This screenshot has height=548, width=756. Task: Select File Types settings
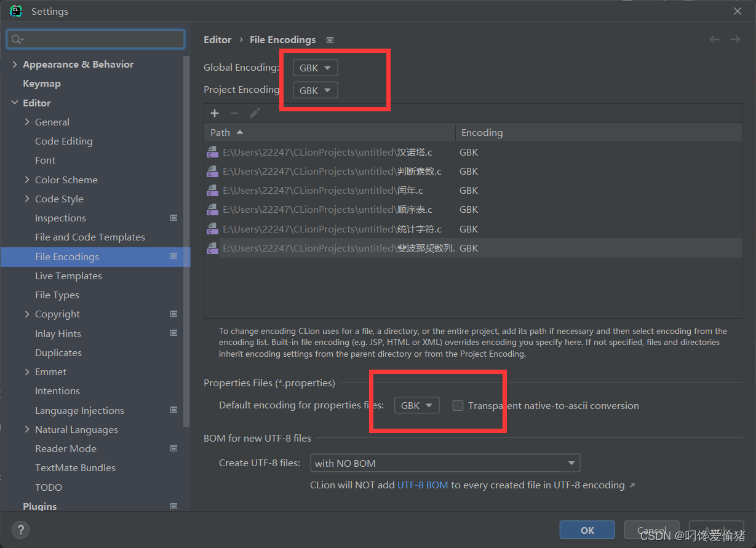tap(57, 295)
